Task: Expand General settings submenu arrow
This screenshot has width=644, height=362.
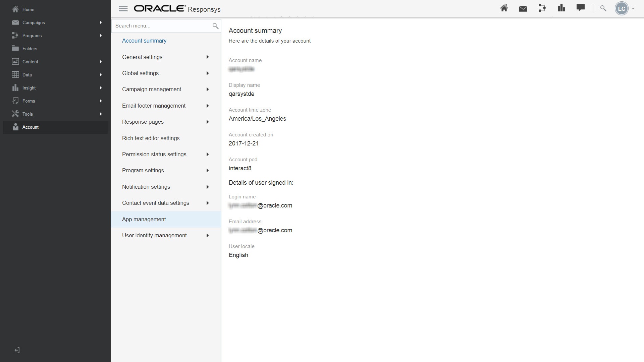Action: tap(208, 57)
